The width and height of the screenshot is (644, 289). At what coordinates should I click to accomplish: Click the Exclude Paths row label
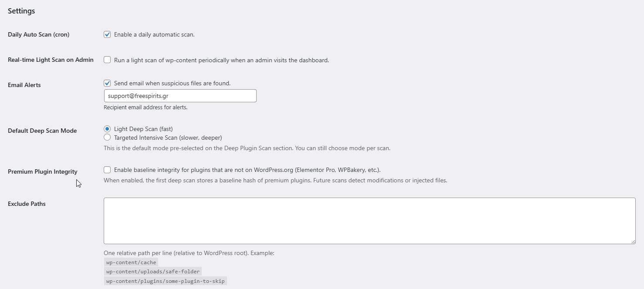coord(27,204)
